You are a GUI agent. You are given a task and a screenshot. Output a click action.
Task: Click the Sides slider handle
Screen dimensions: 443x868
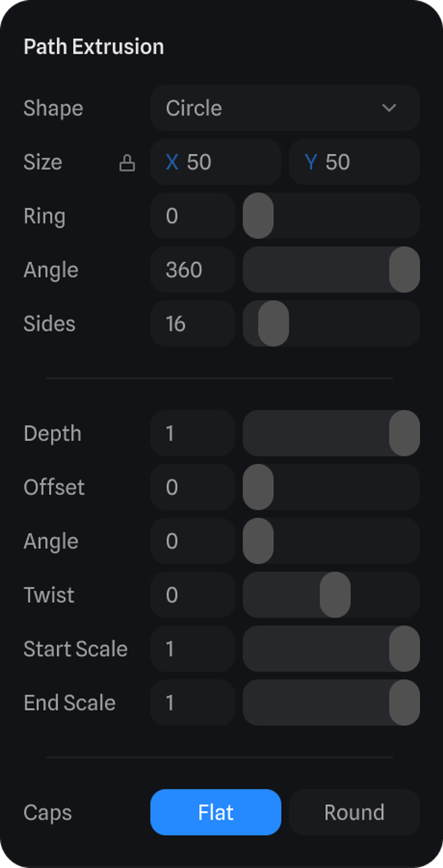(273, 324)
